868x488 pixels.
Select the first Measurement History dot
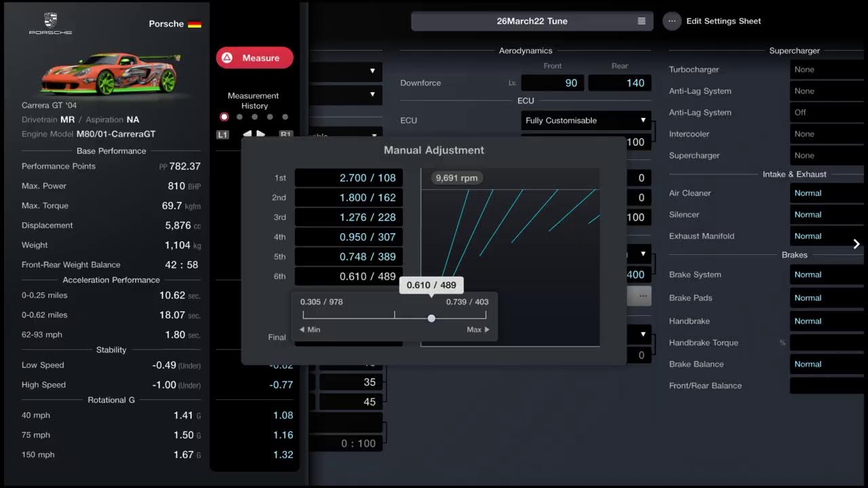pyautogui.click(x=224, y=117)
